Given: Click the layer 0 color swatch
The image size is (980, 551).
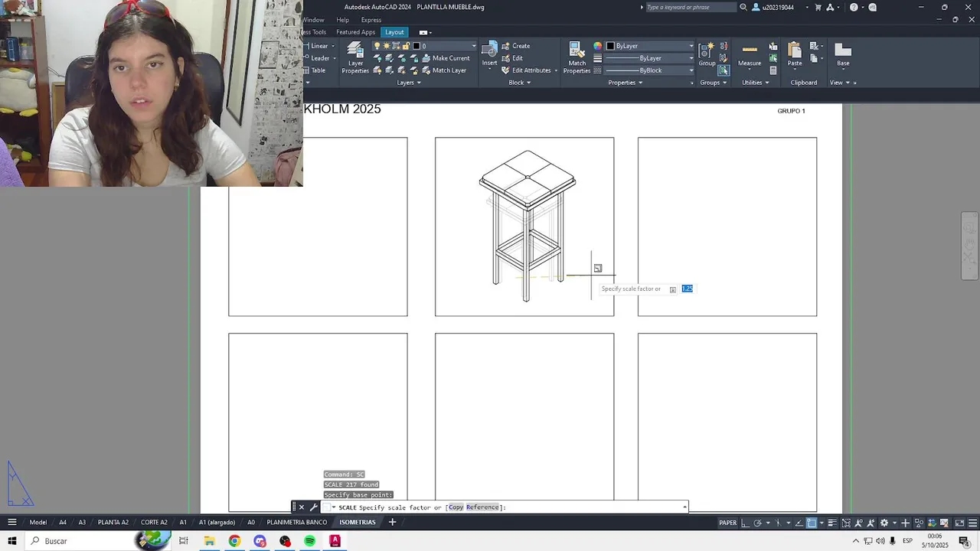Looking at the screenshot, I should [415, 46].
